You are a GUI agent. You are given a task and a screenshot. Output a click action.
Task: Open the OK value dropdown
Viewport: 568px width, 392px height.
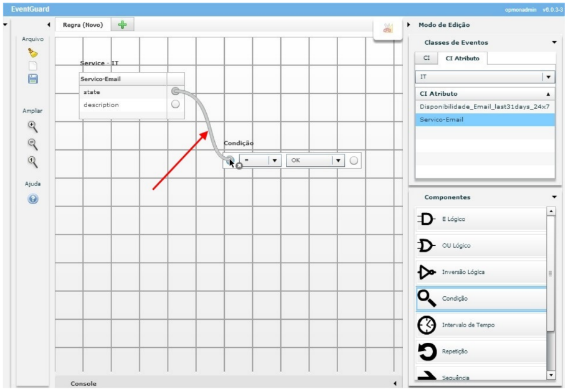click(338, 161)
